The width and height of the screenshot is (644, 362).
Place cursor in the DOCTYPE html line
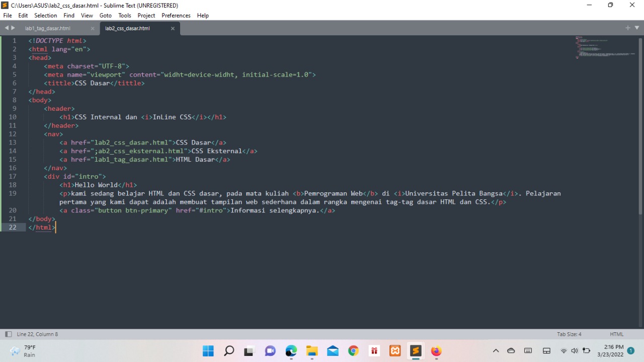(57, 41)
